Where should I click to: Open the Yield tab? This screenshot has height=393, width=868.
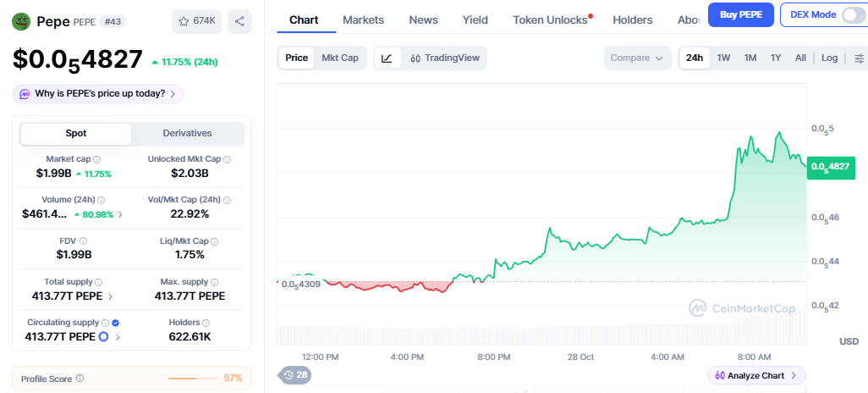(x=475, y=20)
